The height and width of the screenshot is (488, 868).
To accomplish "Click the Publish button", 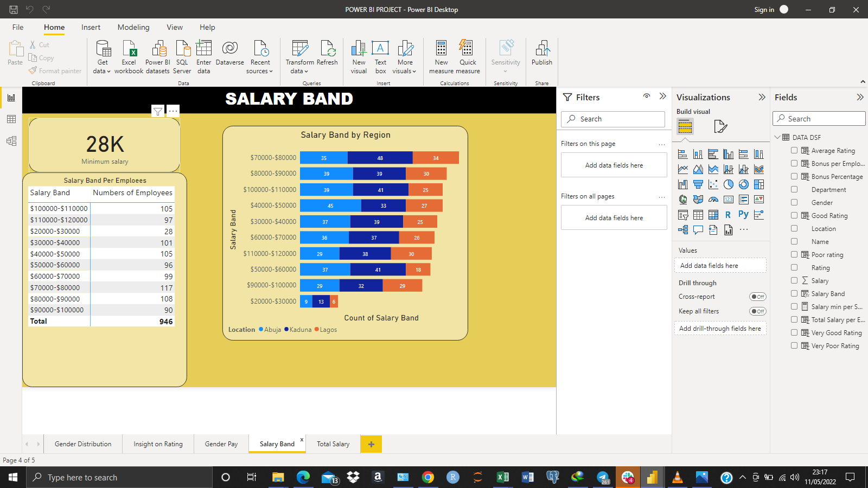I will [541, 56].
